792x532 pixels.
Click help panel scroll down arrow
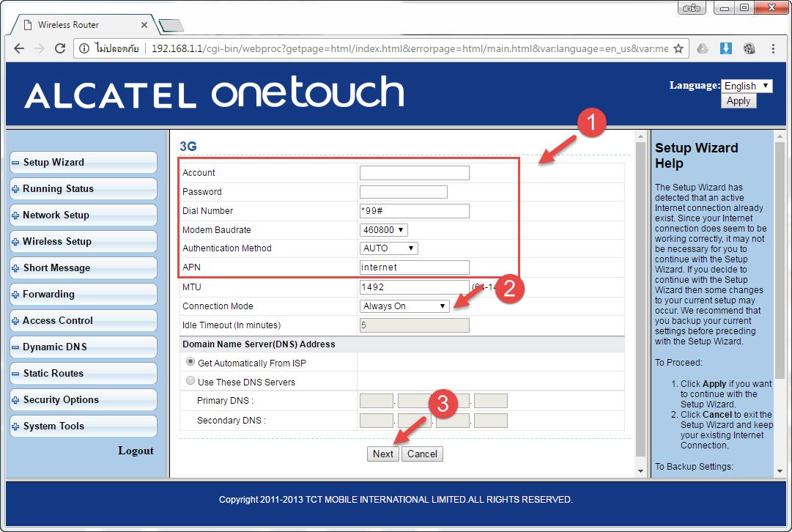[x=780, y=471]
